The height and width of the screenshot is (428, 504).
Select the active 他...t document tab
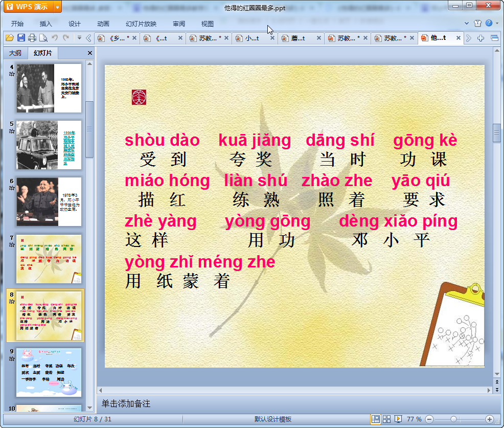(437, 38)
